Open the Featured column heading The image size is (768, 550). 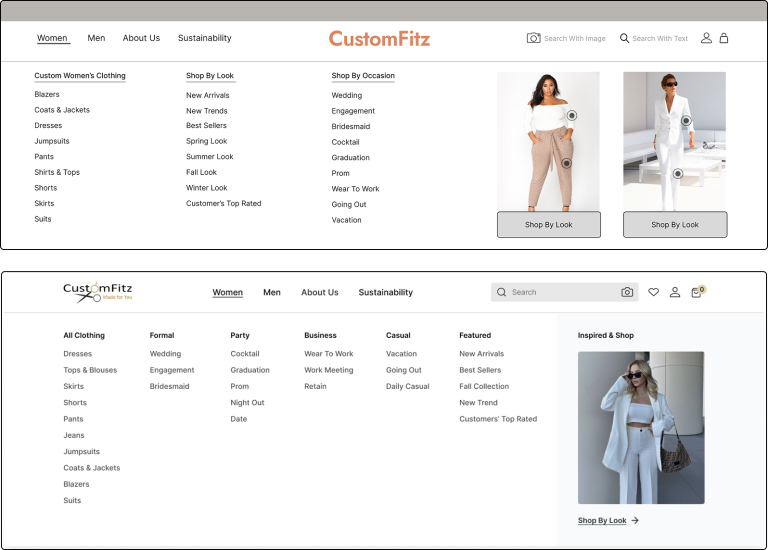475,335
